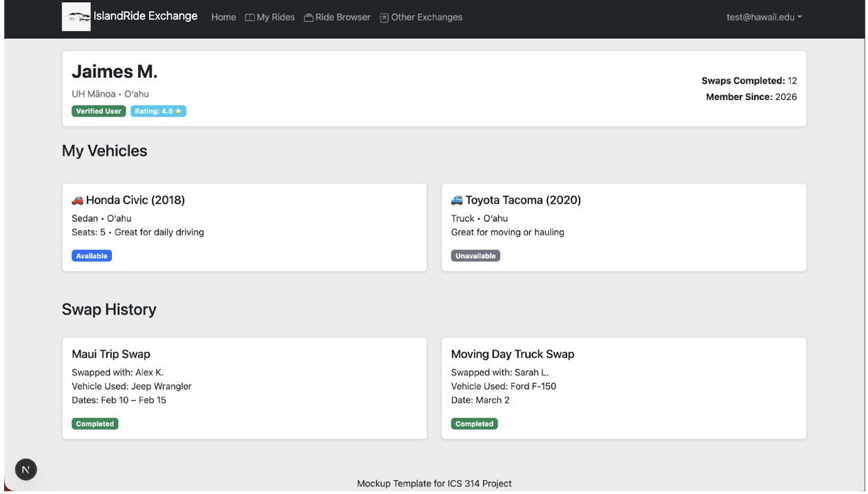Toggle the Honda Civic's Available status
Viewport: 868px width, 494px height.
tap(92, 255)
